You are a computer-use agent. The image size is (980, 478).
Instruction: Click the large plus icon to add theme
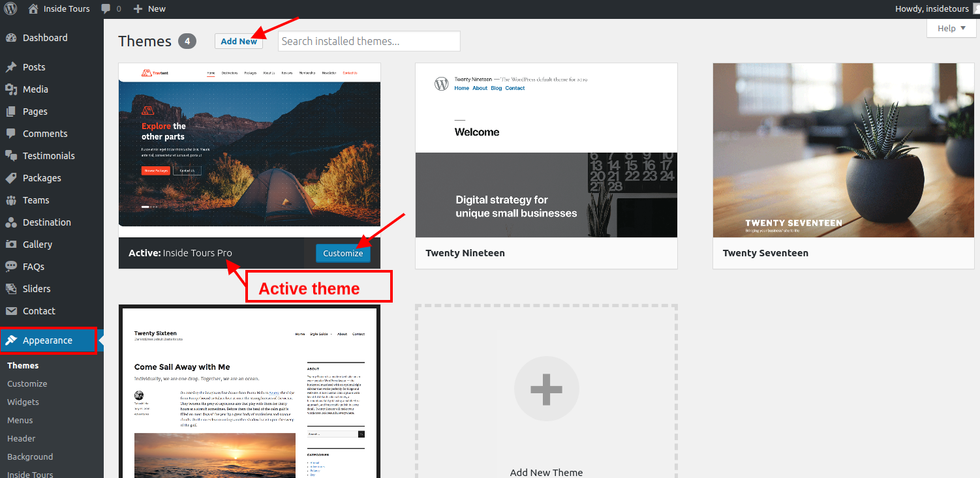546,389
